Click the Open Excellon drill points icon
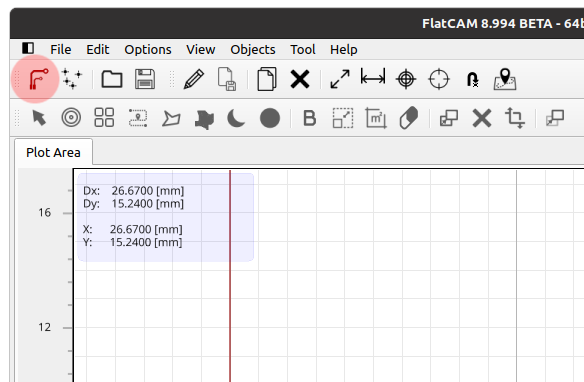 click(x=72, y=79)
